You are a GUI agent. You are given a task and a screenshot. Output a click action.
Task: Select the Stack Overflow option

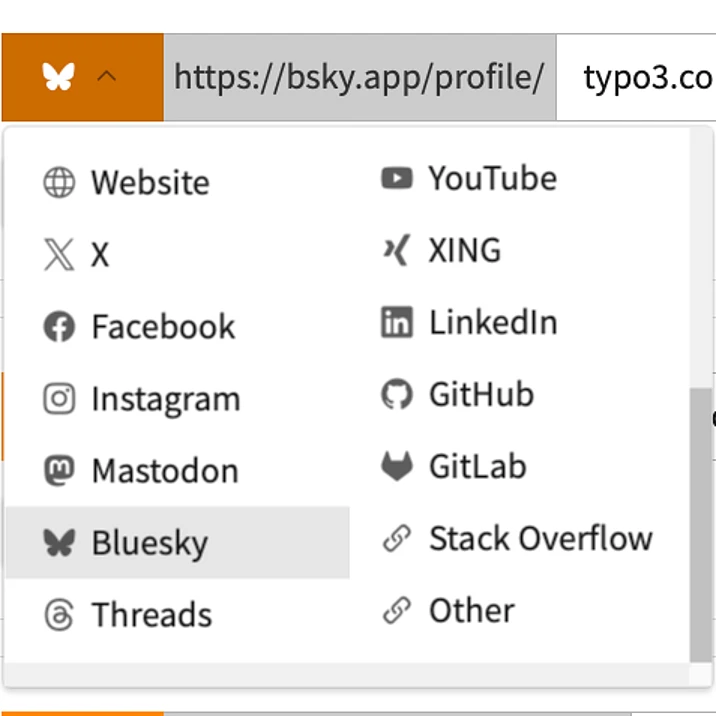point(540,539)
